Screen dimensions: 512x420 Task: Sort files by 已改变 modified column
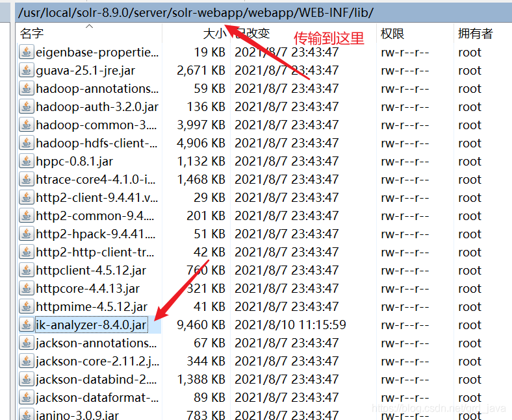point(303,33)
